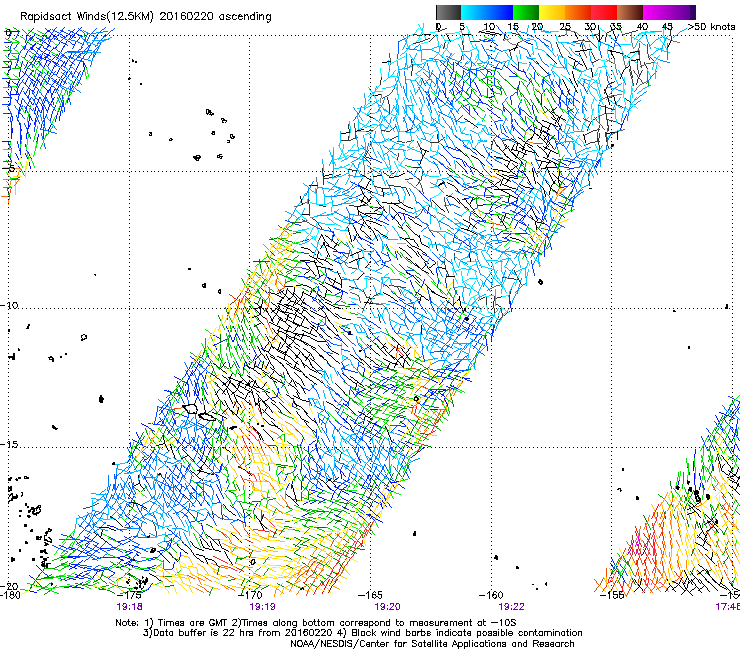Click the green 15-20 knots legend swatch
740x650 pixels.
click(526, 12)
